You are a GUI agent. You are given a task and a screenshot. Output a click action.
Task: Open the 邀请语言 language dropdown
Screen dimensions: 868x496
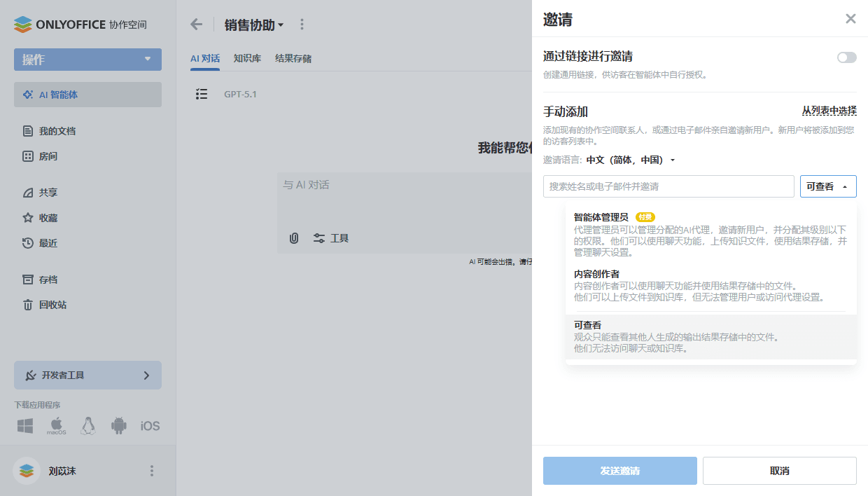coord(631,159)
